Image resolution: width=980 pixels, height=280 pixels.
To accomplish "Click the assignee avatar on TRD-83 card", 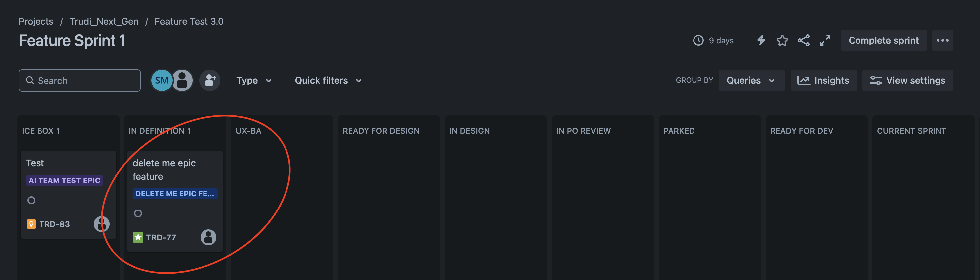I will coord(102,224).
